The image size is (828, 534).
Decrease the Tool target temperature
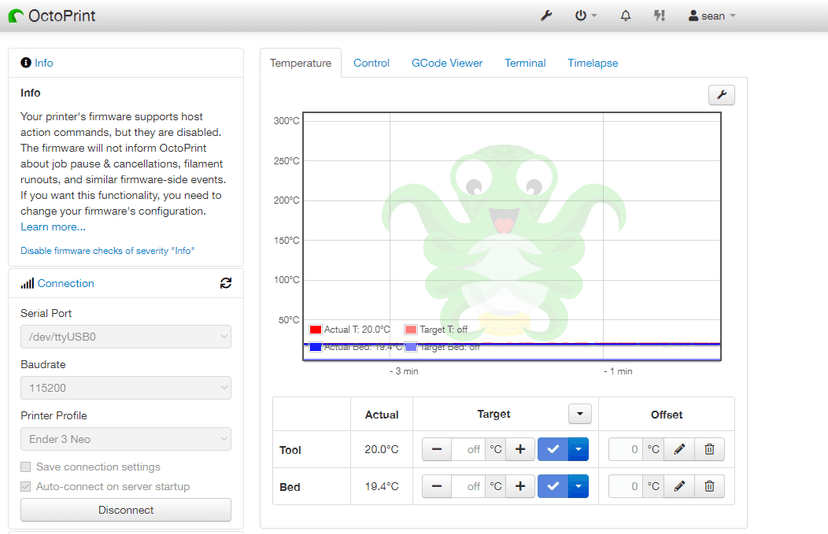437,450
